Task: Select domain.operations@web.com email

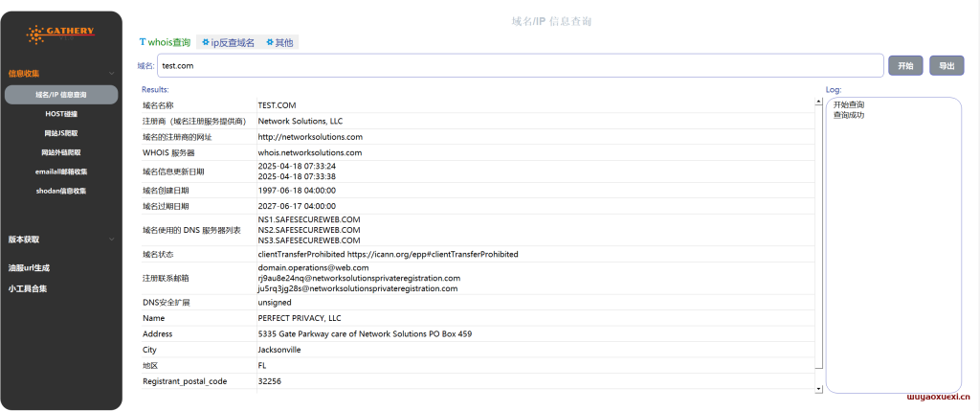Action: click(313, 267)
